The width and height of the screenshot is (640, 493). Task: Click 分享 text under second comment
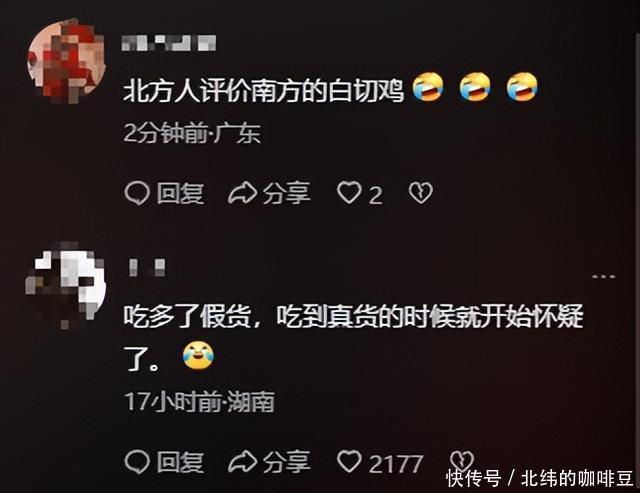point(287,462)
